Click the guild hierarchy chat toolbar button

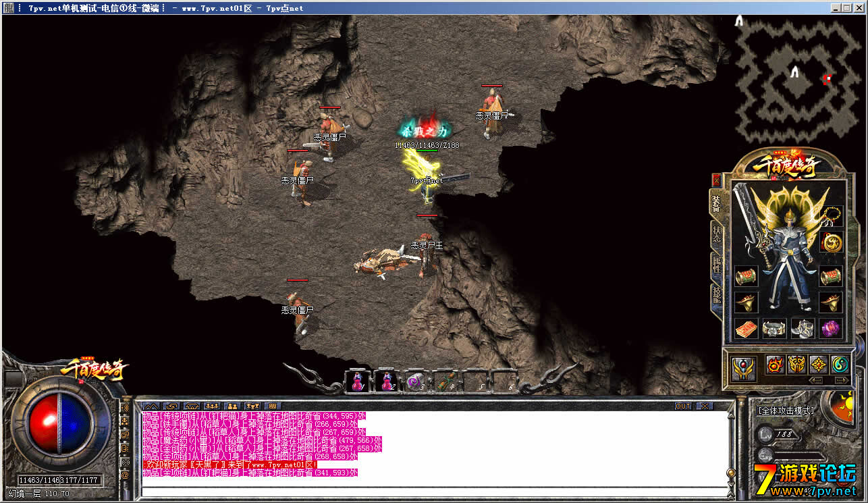232,406
